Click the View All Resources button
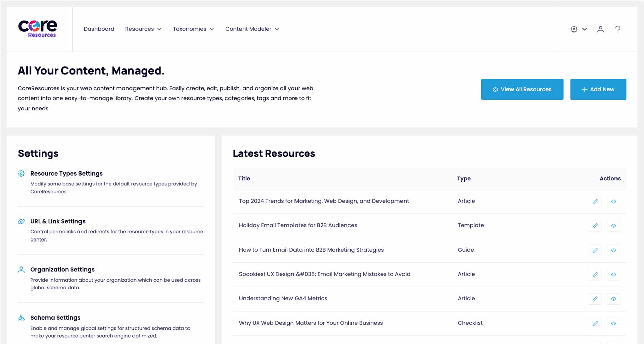Screen dimensions: 644x344 point(522,89)
